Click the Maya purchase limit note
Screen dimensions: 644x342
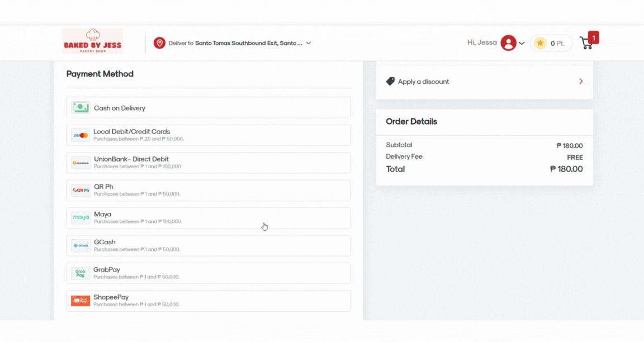click(138, 222)
